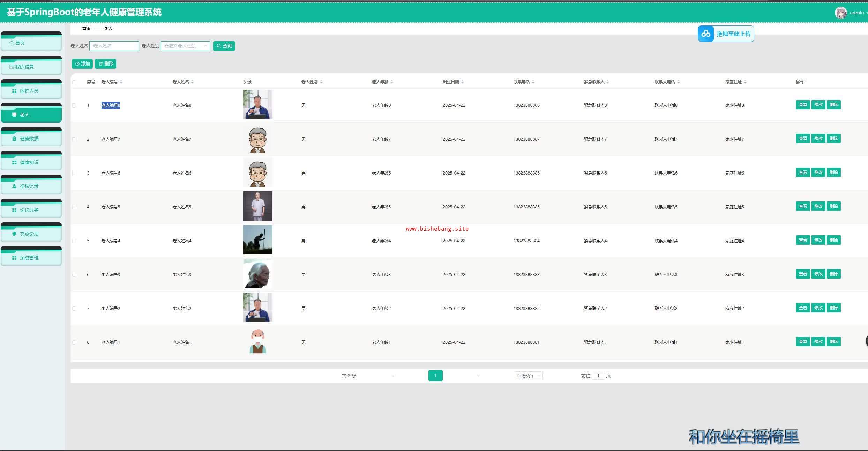Screen dimensions: 868x451
Task: Click the 举报记录 person icon
Action: coord(14,186)
